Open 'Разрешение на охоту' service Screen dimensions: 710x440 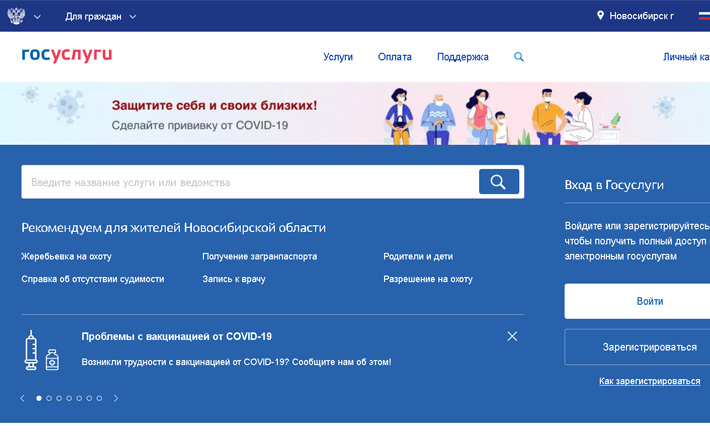(x=428, y=279)
